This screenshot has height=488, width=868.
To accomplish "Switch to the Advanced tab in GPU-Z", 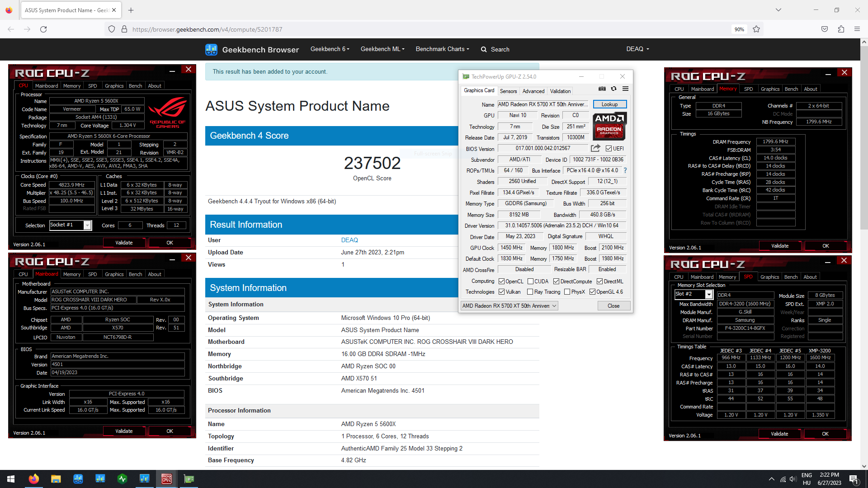I will pos(533,91).
